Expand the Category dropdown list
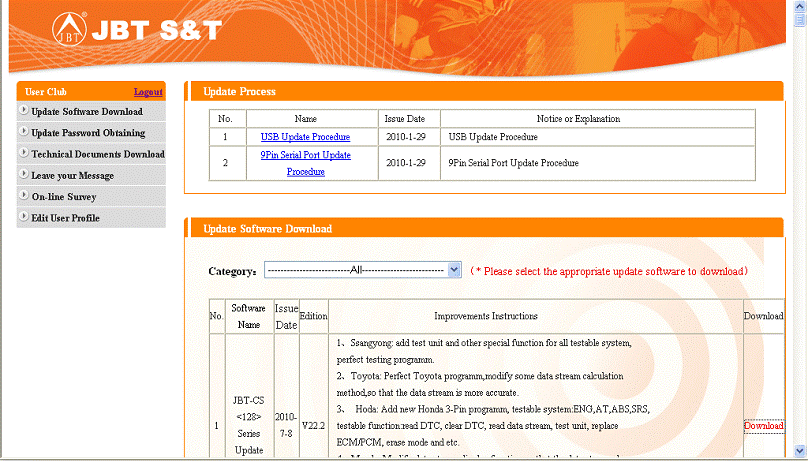The width and height of the screenshot is (808, 461). pos(454,270)
